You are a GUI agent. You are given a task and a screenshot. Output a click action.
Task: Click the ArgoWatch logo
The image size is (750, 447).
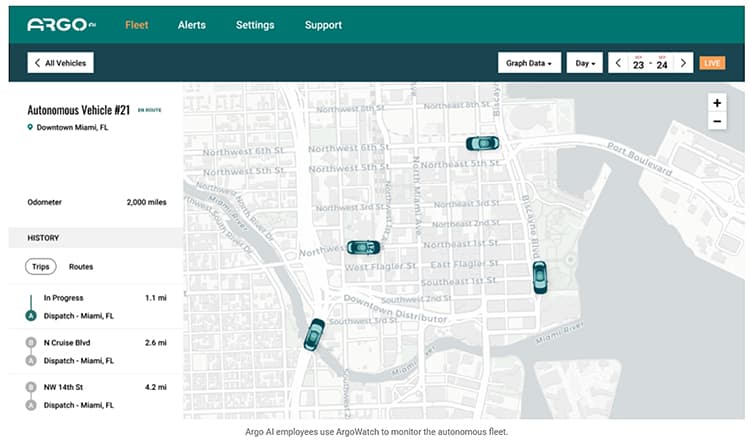point(60,25)
